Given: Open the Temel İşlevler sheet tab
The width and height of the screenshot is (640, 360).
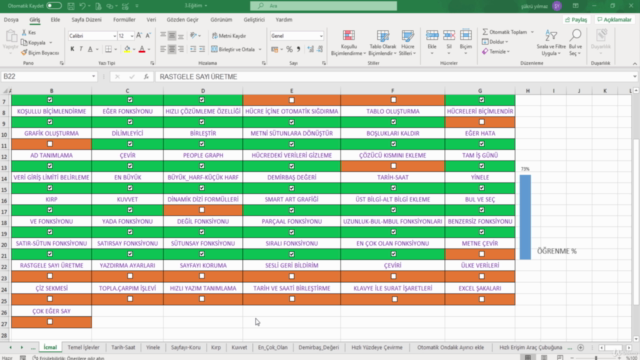Looking at the screenshot, I should coord(83,347).
